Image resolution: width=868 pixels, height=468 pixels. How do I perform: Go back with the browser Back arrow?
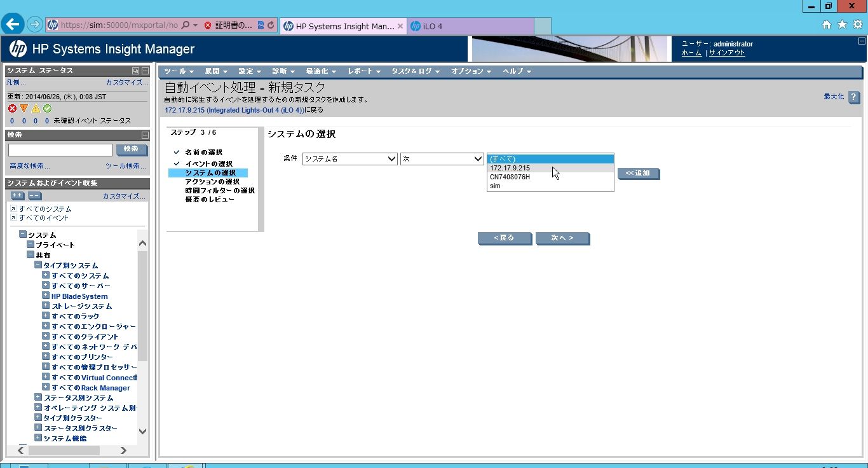[x=13, y=24]
